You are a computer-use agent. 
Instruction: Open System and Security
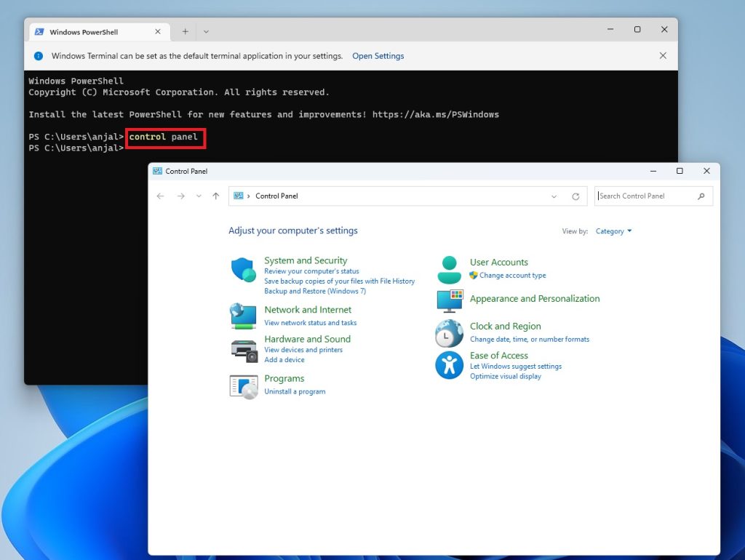[x=306, y=260]
